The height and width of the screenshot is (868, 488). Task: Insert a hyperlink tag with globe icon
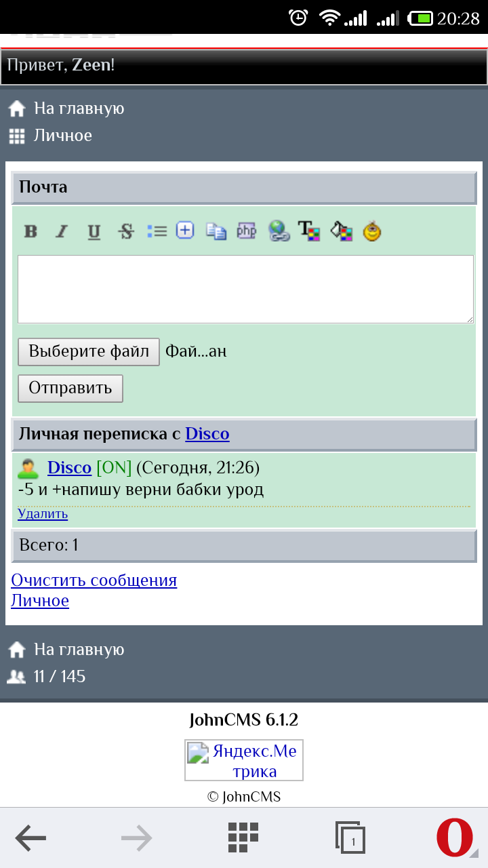(279, 231)
